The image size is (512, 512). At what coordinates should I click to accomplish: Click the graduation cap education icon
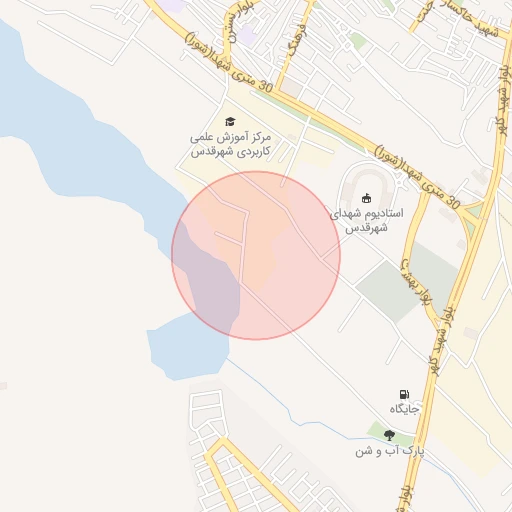pyautogui.click(x=230, y=122)
